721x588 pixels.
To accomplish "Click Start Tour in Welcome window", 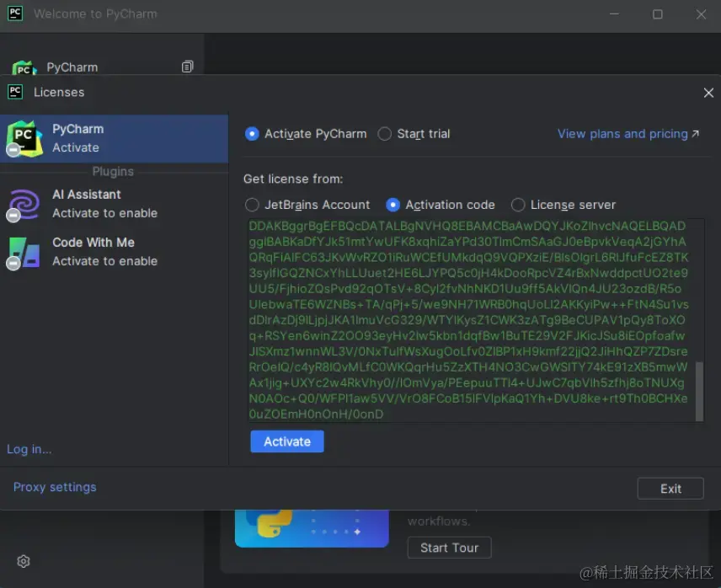I will (x=449, y=548).
